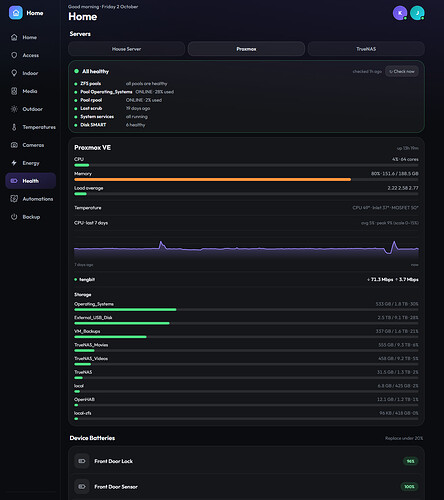The width and height of the screenshot is (444, 500).
Task: Click the 'Pool rpool' status row
Action: coord(246,100)
